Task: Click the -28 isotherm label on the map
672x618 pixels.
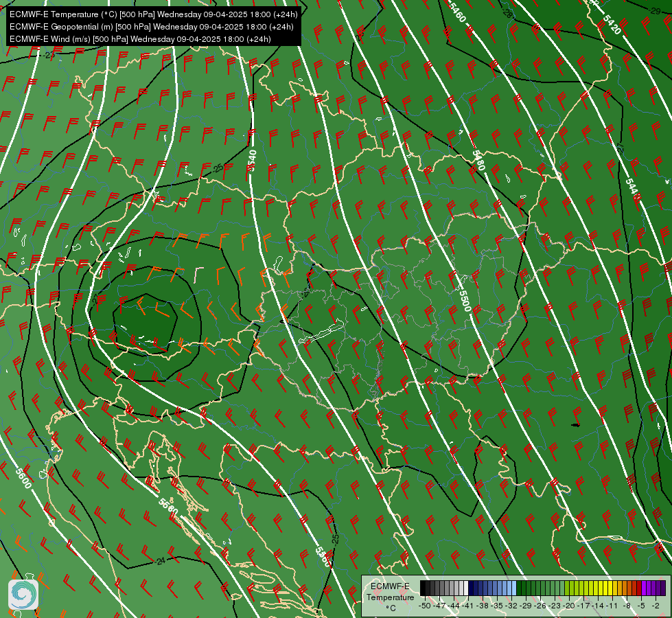Action: click(507, 13)
